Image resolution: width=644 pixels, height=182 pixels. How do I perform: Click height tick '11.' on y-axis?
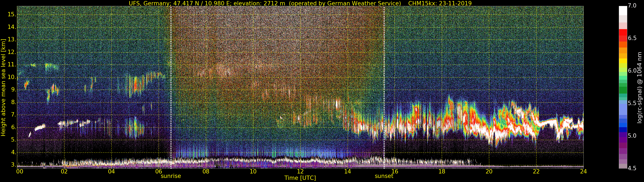[x=12, y=65]
